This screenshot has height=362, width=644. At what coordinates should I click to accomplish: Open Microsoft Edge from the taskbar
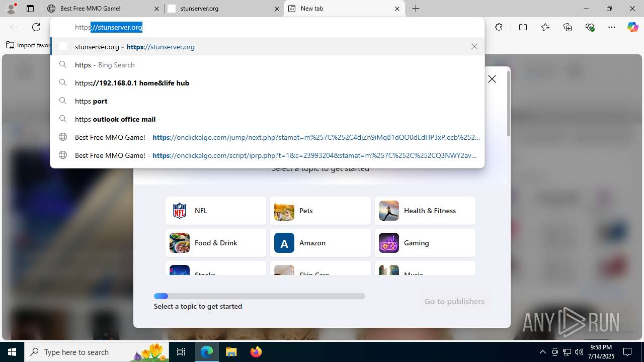coord(207,352)
